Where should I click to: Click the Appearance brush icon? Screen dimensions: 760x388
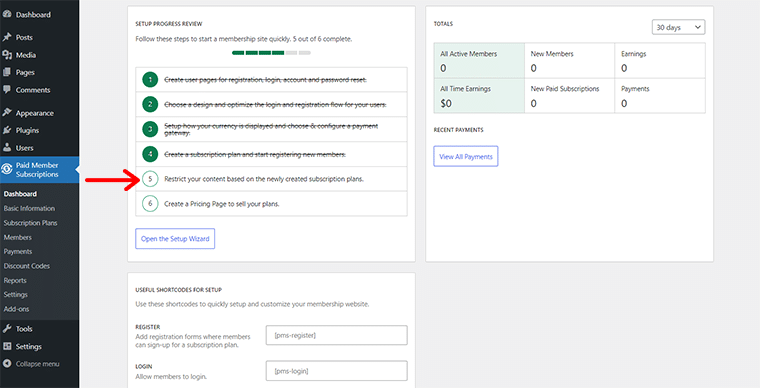click(x=7, y=113)
